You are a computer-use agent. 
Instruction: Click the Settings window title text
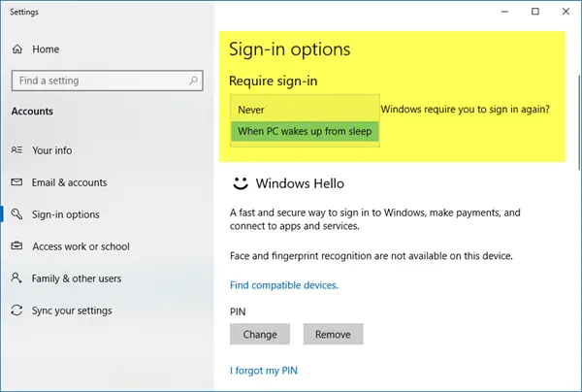point(24,12)
